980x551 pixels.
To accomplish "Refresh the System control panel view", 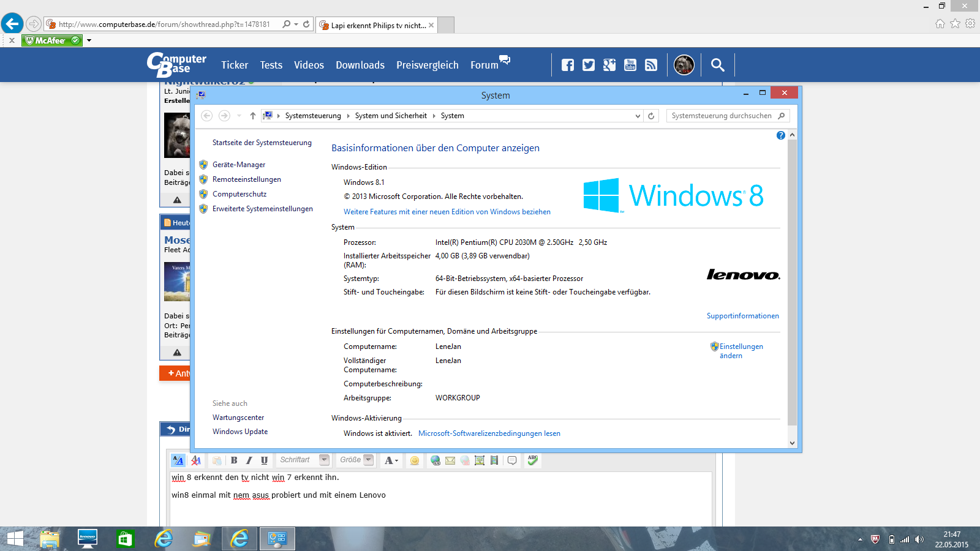I will [651, 116].
